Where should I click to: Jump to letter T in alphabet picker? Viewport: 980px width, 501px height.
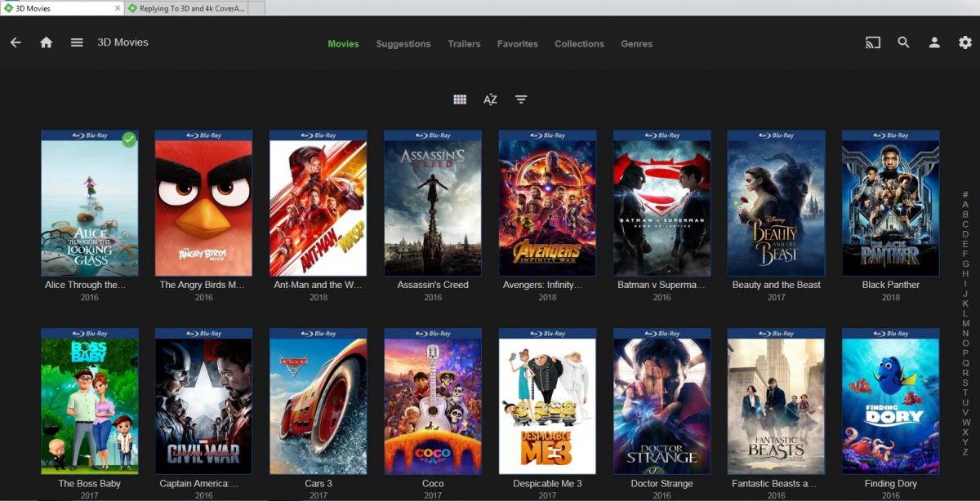[x=965, y=392]
